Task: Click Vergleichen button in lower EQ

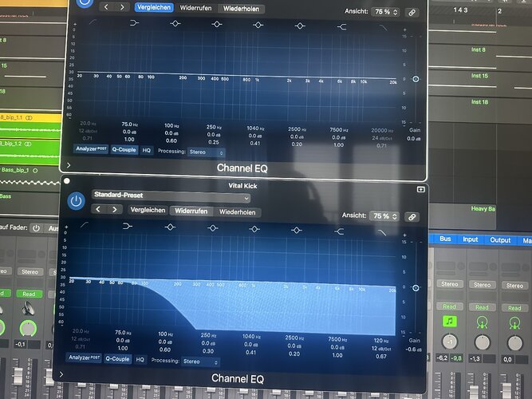Action: click(148, 210)
